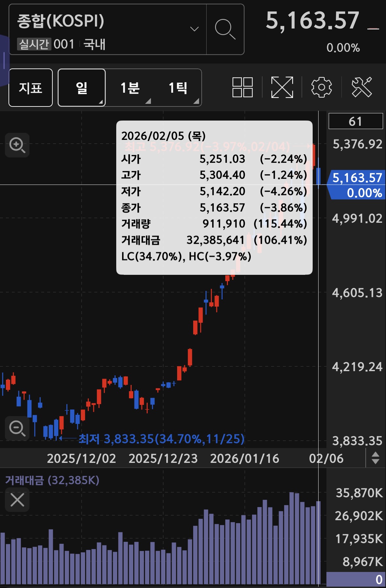Click the 실시간 realtime badge
This screenshot has width=386, height=588.
tap(34, 44)
